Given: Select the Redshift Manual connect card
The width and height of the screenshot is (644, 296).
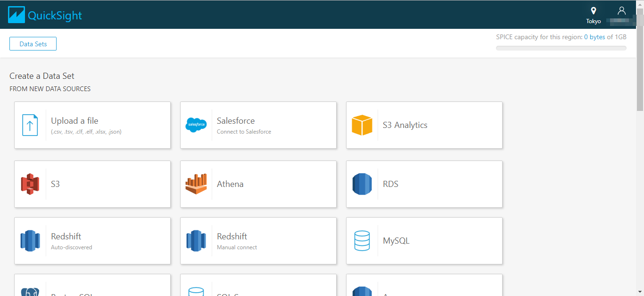Looking at the screenshot, I should [258, 240].
